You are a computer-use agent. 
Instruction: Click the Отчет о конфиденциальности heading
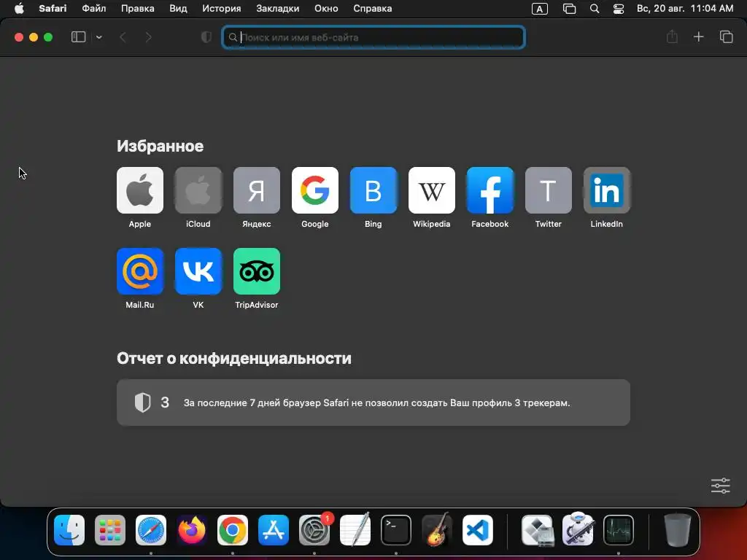pos(234,359)
